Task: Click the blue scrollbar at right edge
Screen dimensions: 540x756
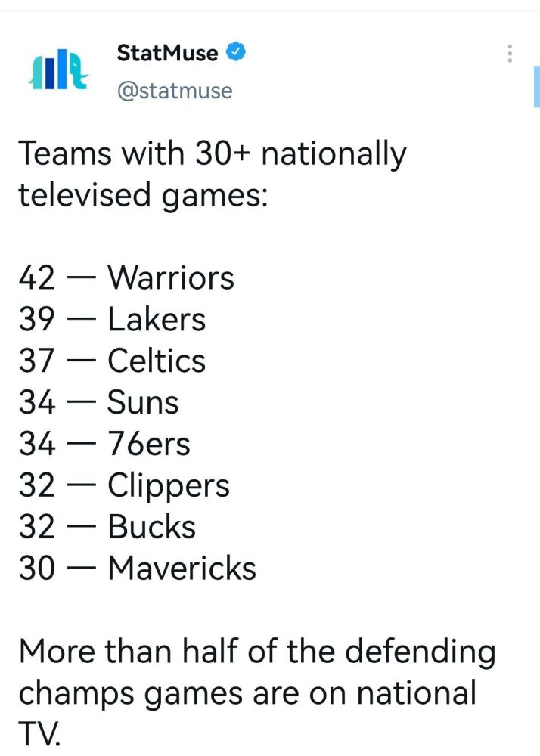Action: pyautogui.click(x=537, y=87)
